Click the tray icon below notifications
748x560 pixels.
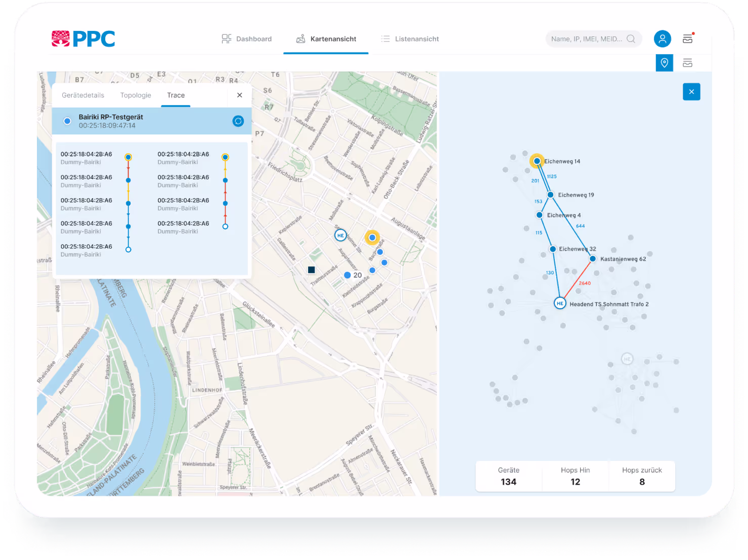687,63
